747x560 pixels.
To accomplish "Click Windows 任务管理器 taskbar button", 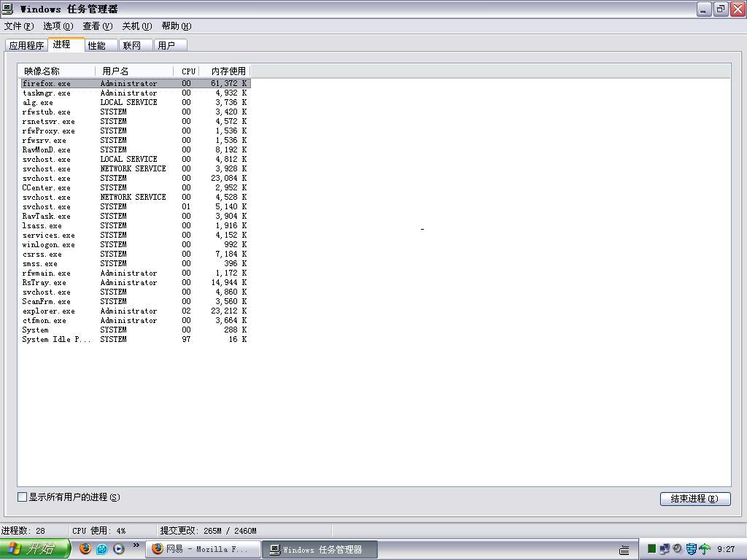I will click(x=320, y=549).
